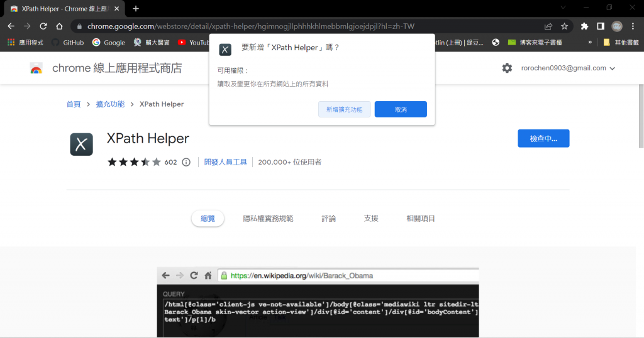Screen dimensions: 644x338
Task: Open the browser home page icon
Action: tap(59, 26)
